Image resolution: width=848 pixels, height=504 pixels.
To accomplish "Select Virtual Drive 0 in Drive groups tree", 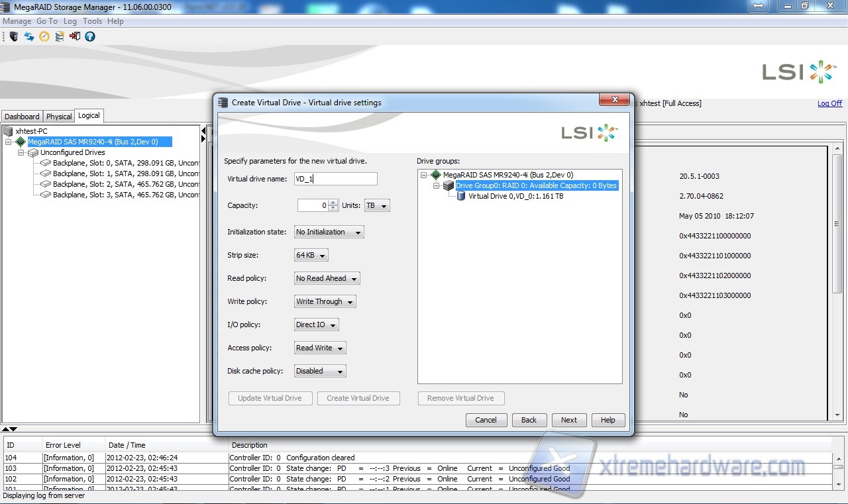I will click(x=515, y=196).
